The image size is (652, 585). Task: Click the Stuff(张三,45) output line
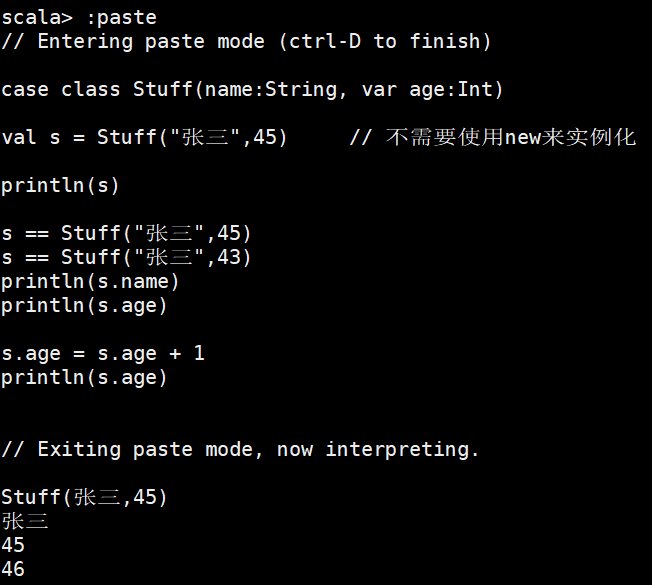[85, 497]
